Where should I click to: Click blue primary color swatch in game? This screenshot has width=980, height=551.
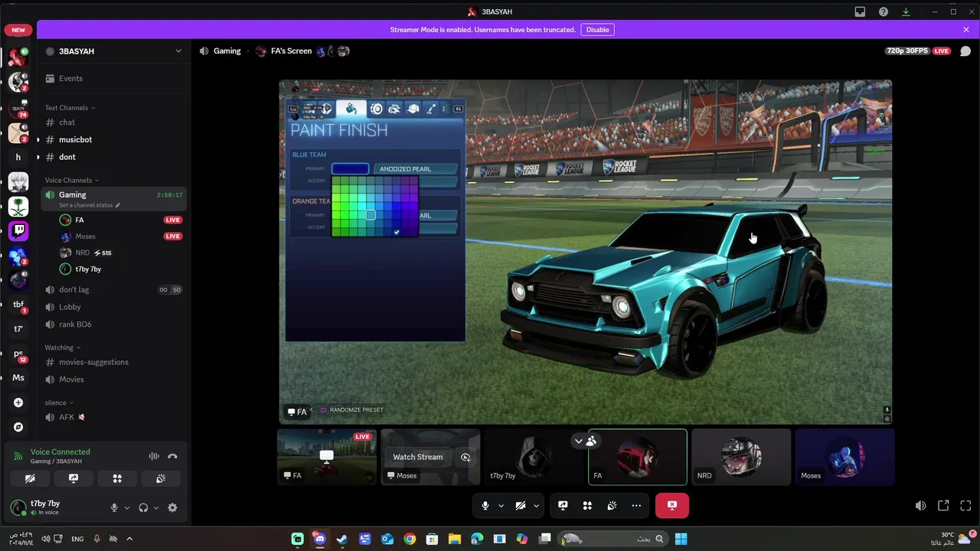(350, 168)
